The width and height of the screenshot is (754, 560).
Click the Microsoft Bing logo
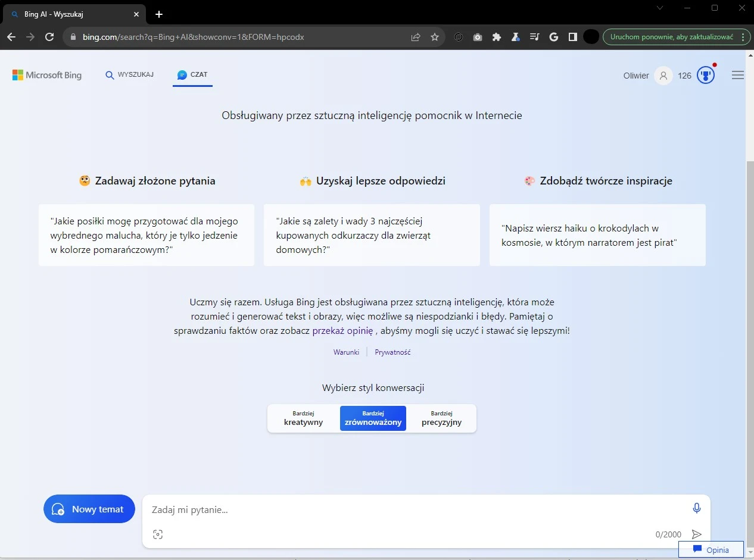(47, 76)
